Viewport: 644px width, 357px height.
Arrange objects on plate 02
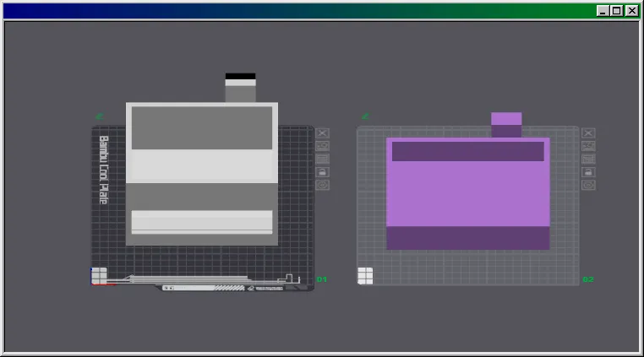tap(588, 160)
